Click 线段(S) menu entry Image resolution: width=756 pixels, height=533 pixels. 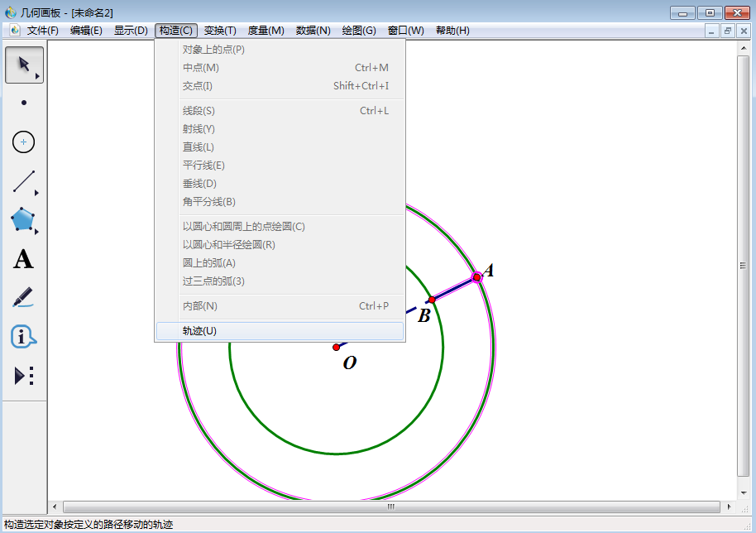(280, 110)
